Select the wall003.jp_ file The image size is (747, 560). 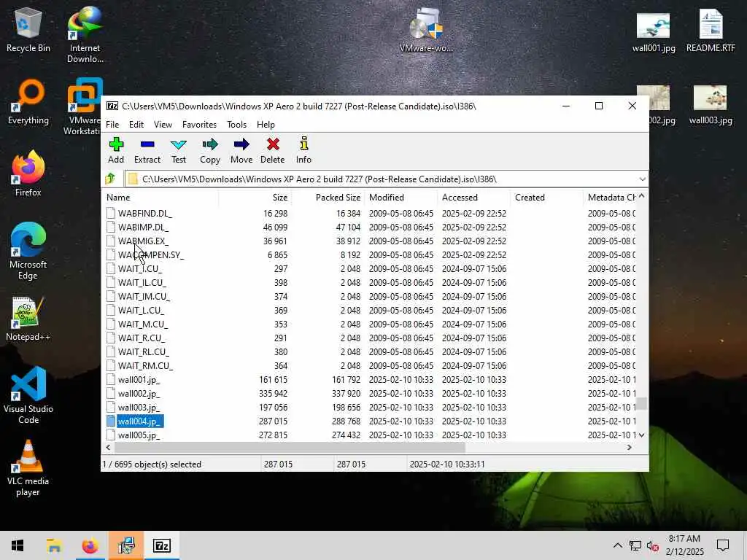[x=139, y=408]
